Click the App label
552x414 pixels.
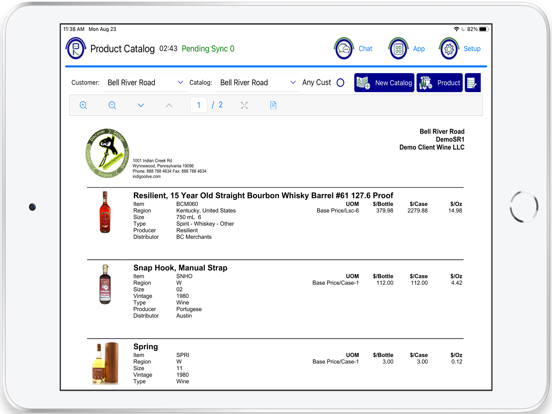tap(419, 49)
